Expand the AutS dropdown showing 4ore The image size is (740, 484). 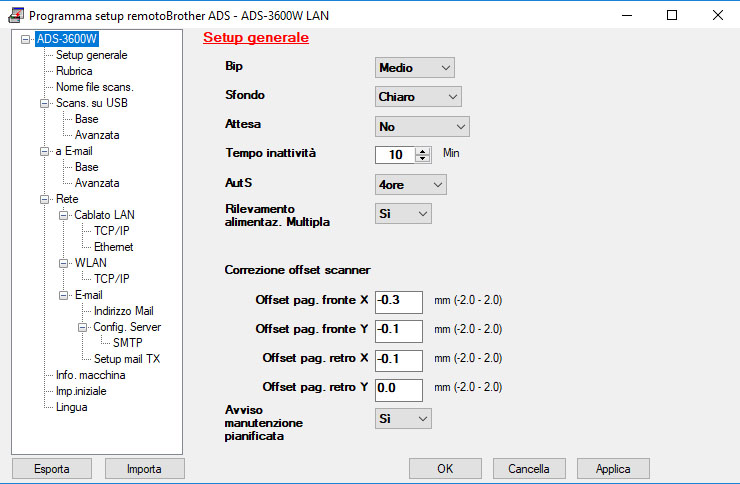click(x=411, y=184)
